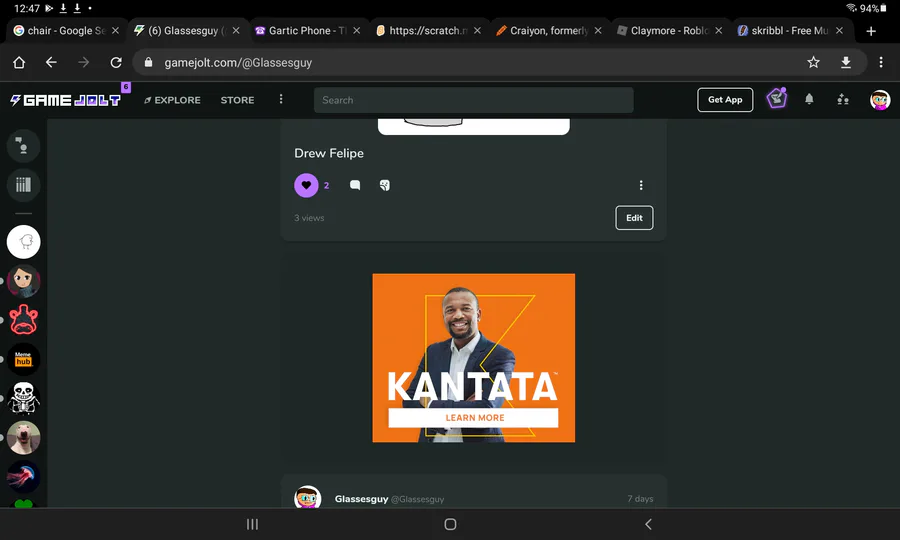Close the Craiyon tab
This screenshot has height=540, width=900.
coord(598,30)
